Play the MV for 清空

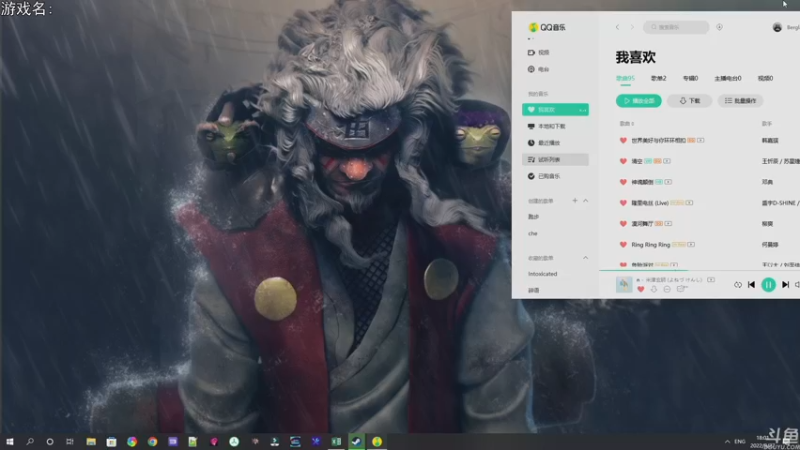(x=667, y=161)
